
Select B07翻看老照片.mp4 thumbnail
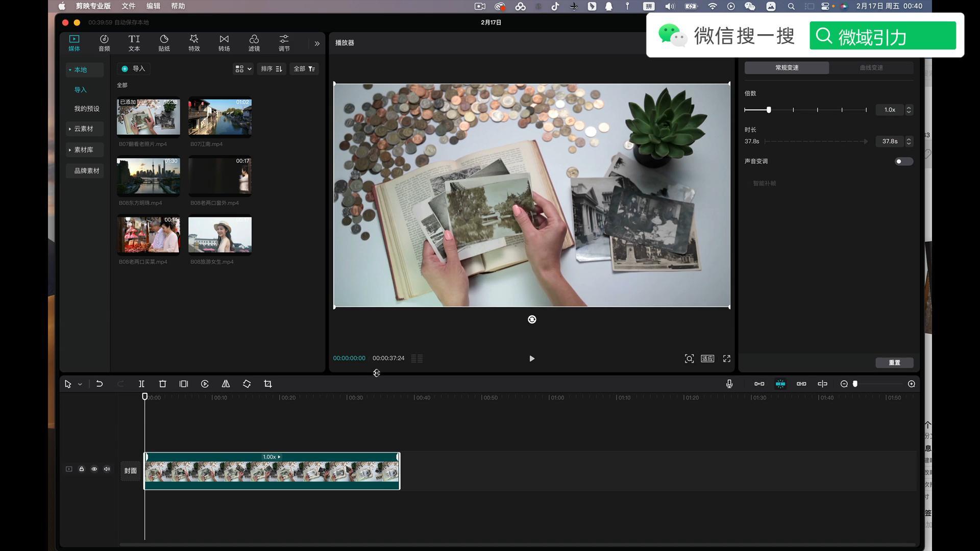click(149, 117)
